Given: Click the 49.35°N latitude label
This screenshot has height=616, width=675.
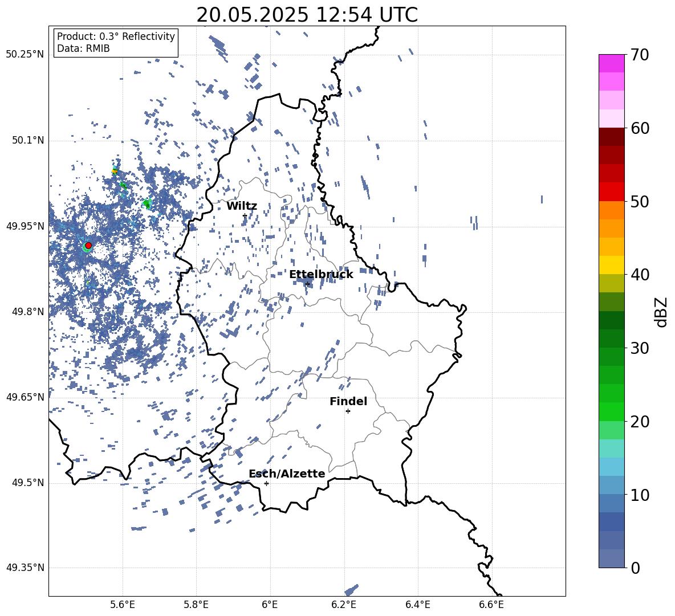Looking at the screenshot, I should tap(25, 568).
